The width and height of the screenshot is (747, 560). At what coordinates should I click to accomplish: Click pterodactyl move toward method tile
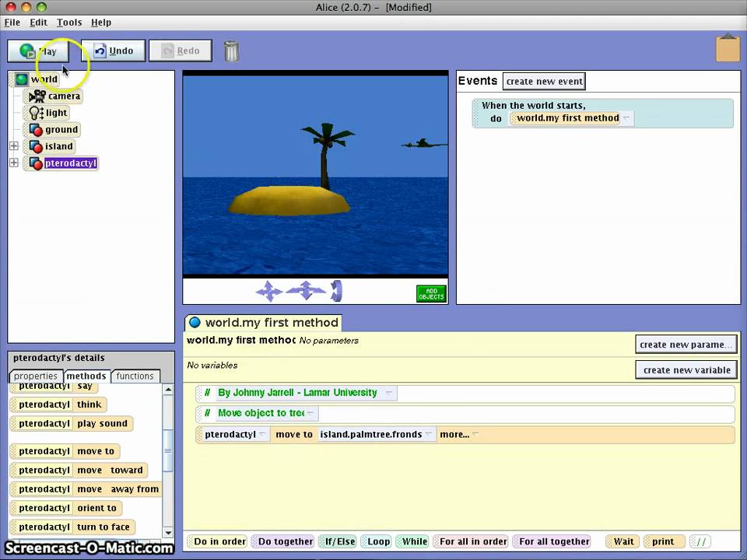click(79, 470)
